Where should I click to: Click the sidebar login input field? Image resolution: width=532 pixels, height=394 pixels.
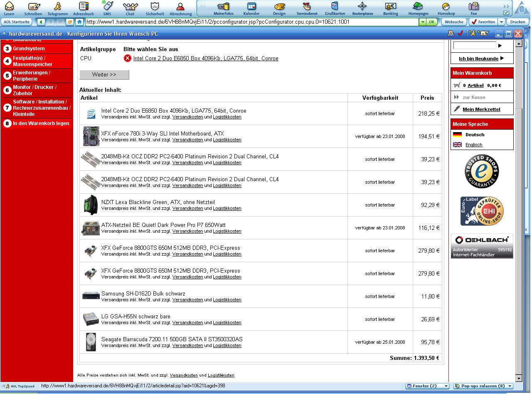pos(475,45)
